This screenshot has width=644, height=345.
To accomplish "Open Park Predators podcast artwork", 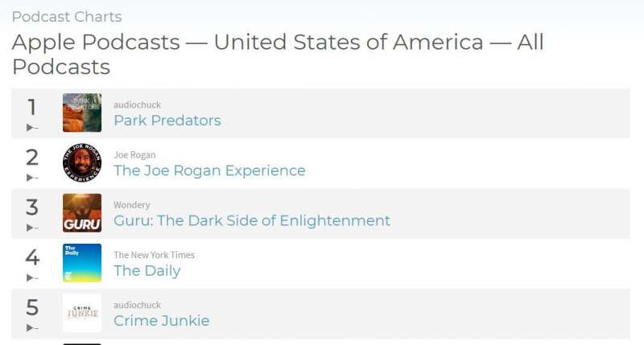I will (82, 113).
